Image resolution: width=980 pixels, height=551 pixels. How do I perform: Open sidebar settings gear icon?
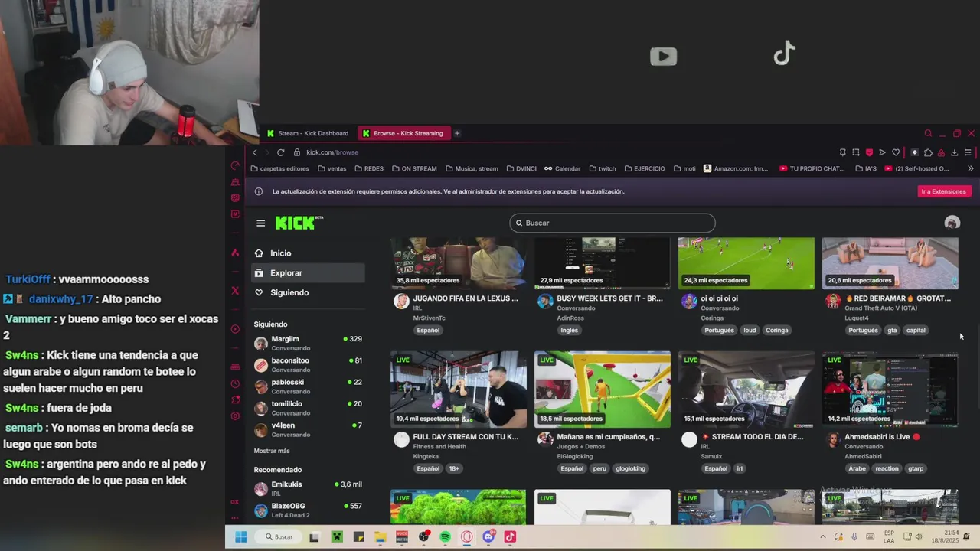coord(235,416)
